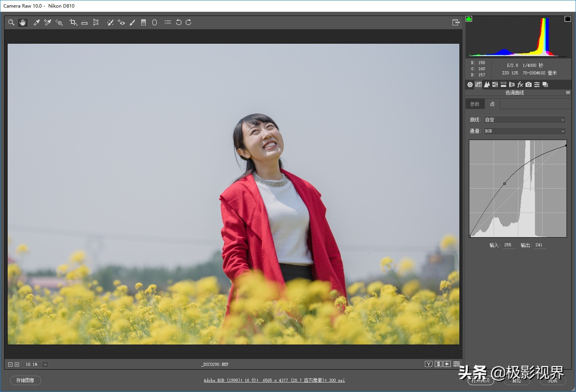Select the Hand tool
This screenshot has height=392, width=576.
coord(23,22)
